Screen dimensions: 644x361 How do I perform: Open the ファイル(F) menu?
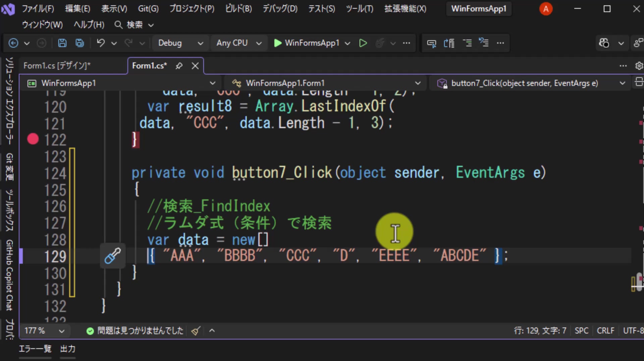(x=38, y=9)
